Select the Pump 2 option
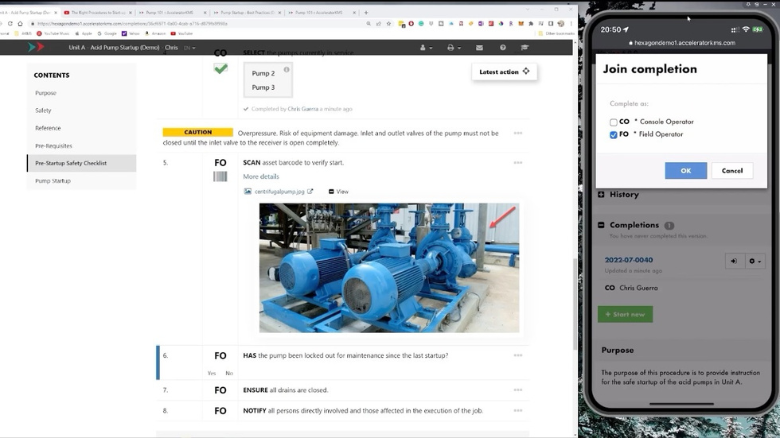Image resolution: width=780 pixels, height=439 pixels. pyautogui.click(x=263, y=73)
